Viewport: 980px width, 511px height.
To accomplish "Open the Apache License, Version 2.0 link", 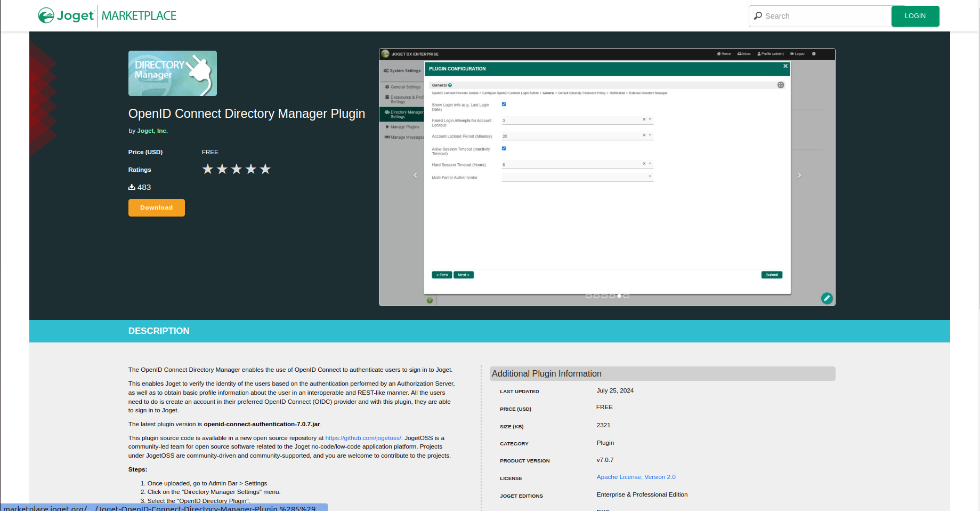I will click(x=636, y=477).
